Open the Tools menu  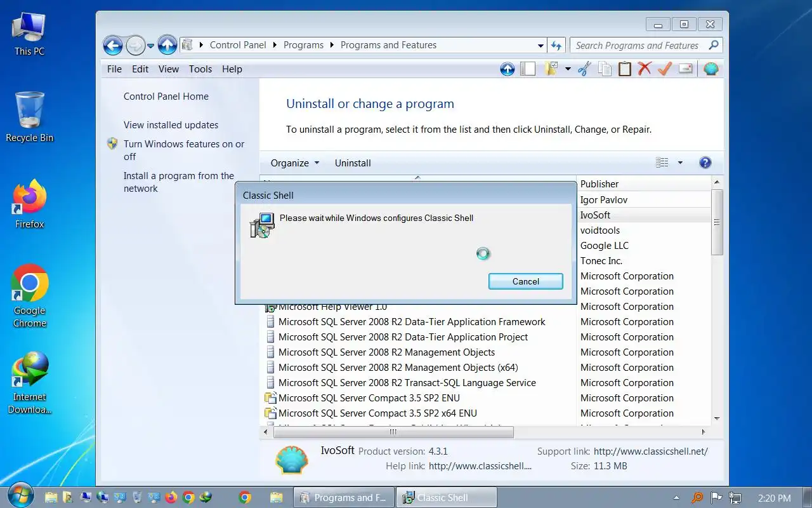[x=200, y=69]
